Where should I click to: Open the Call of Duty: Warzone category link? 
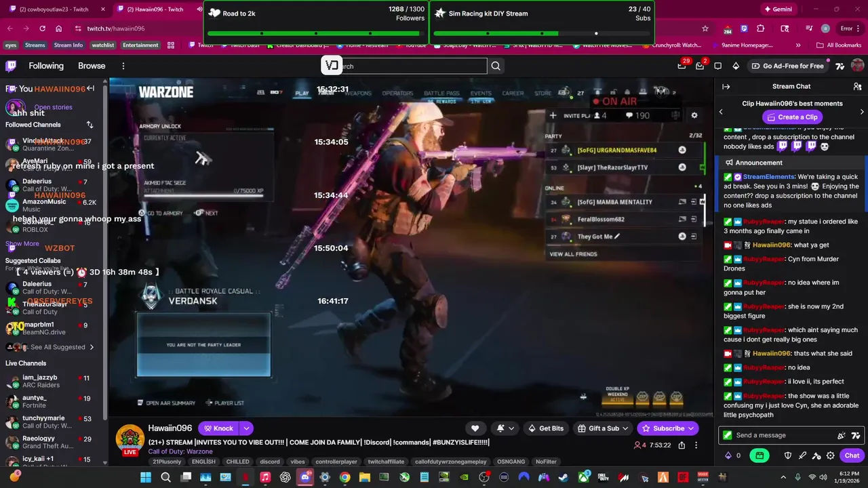tap(180, 451)
